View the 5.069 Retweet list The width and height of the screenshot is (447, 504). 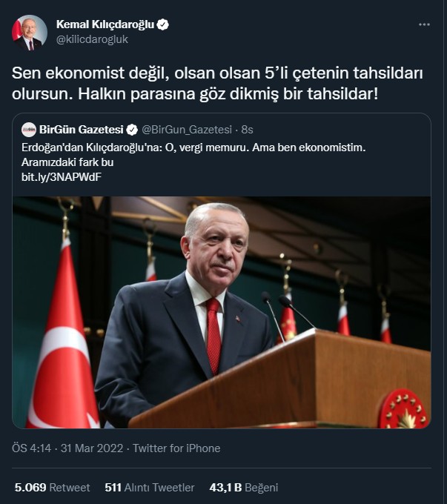click(52, 488)
